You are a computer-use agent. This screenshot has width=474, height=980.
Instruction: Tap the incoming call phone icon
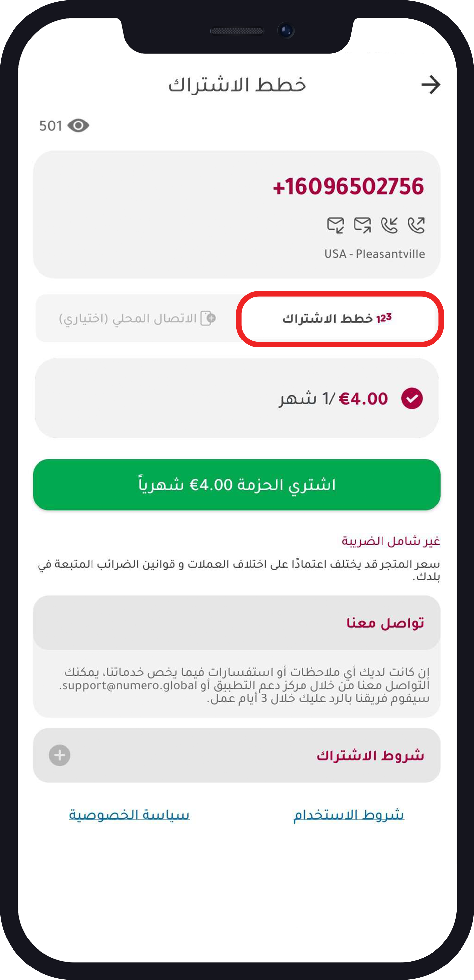pos(389,225)
